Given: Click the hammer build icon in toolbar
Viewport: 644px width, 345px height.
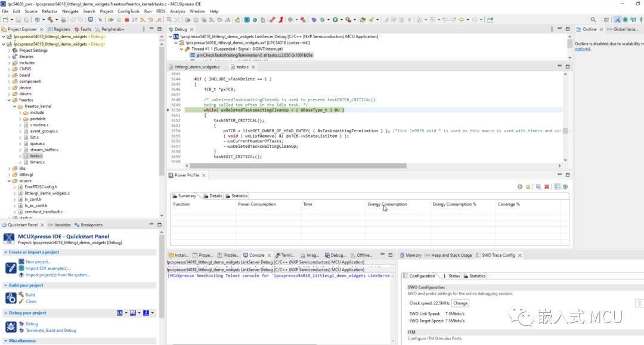Looking at the screenshot, I should pyautogui.click(x=50, y=20).
